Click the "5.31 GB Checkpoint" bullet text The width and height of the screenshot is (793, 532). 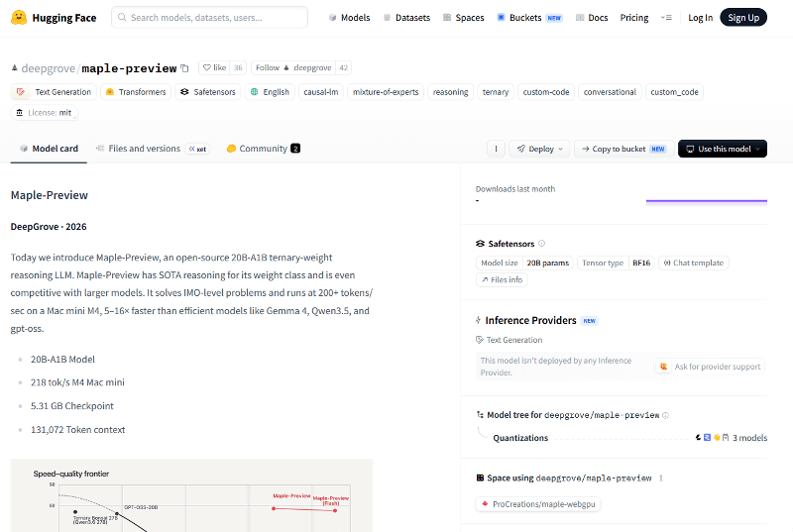[x=72, y=406]
